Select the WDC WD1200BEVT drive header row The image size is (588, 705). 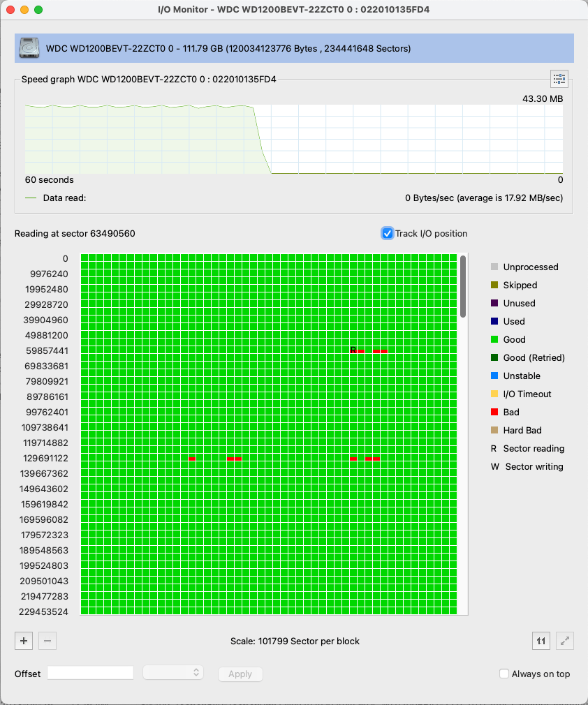294,48
